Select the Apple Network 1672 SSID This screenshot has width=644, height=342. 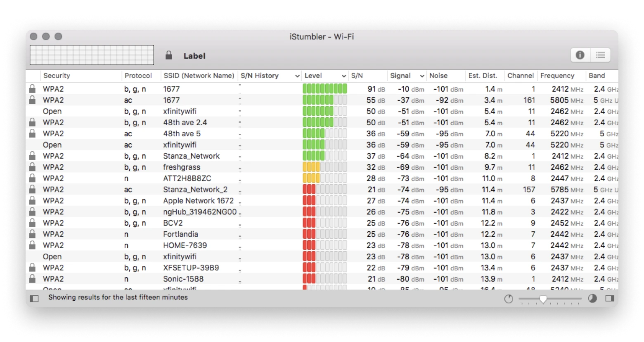tap(198, 200)
